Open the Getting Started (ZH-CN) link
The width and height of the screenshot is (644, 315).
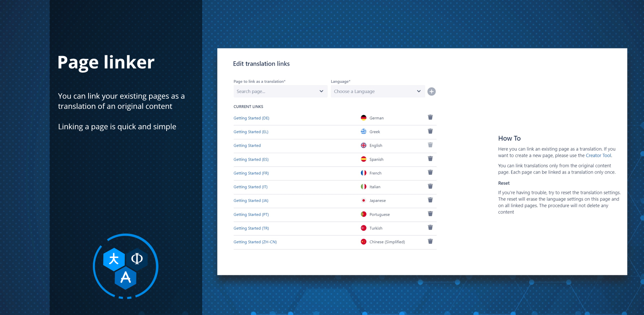pyautogui.click(x=255, y=242)
